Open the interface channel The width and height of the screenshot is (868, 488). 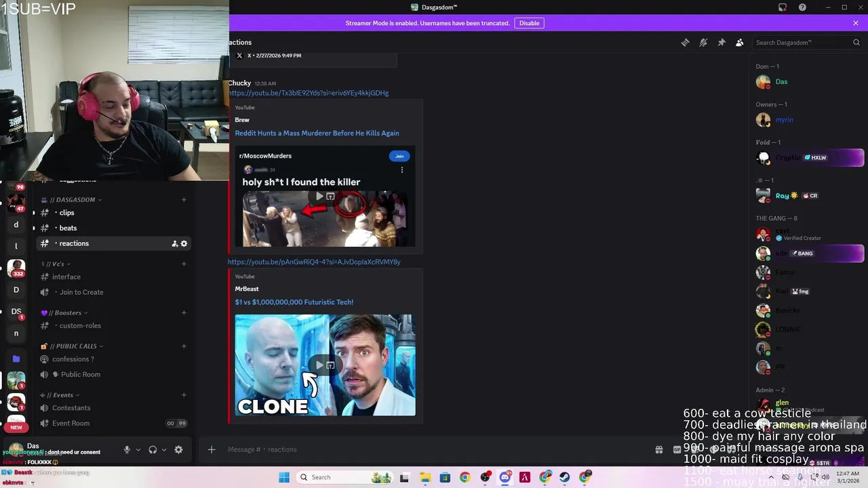pos(113,277)
